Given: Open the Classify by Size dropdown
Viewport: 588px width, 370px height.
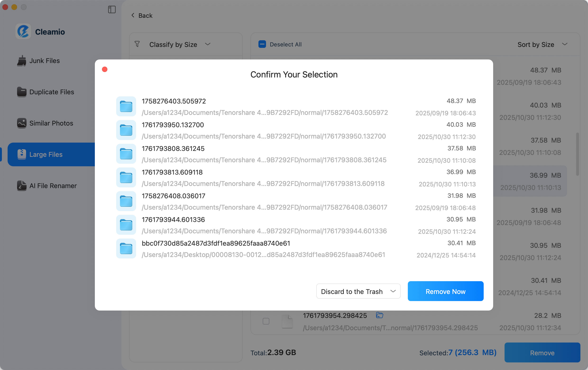Looking at the screenshot, I should (207, 44).
